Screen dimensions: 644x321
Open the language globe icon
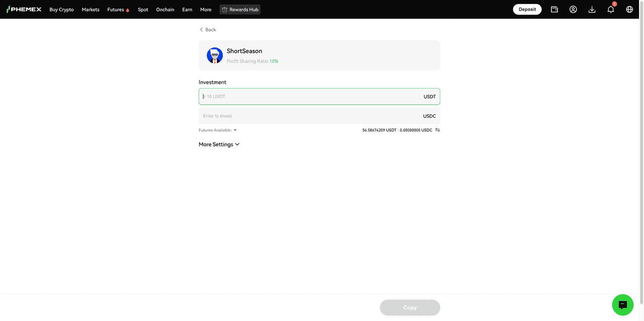tap(629, 9)
